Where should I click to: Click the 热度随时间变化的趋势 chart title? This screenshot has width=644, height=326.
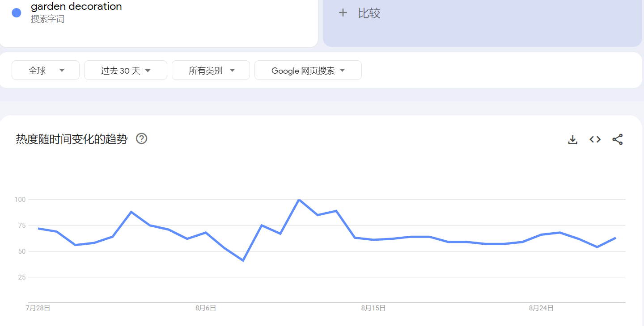(x=72, y=139)
